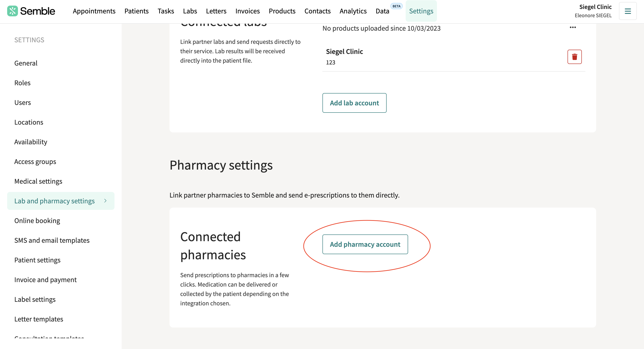The image size is (644, 349).
Task: Go to Medical settings
Action: point(38,181)
